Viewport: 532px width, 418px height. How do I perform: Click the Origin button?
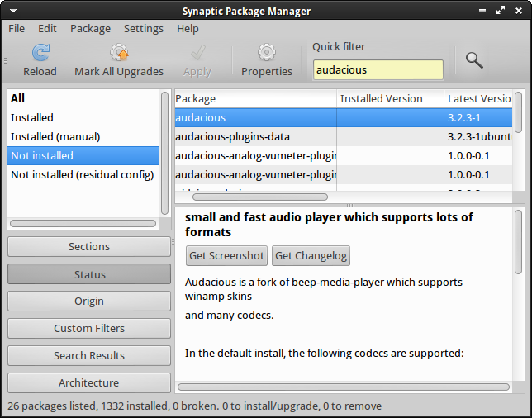click(x=89, y=302)
